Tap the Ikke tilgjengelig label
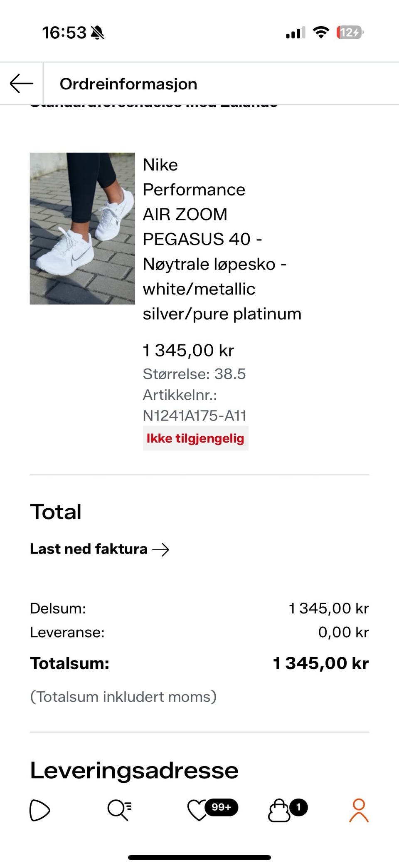This screenshot has width=399, height=868. pos(195,438)
